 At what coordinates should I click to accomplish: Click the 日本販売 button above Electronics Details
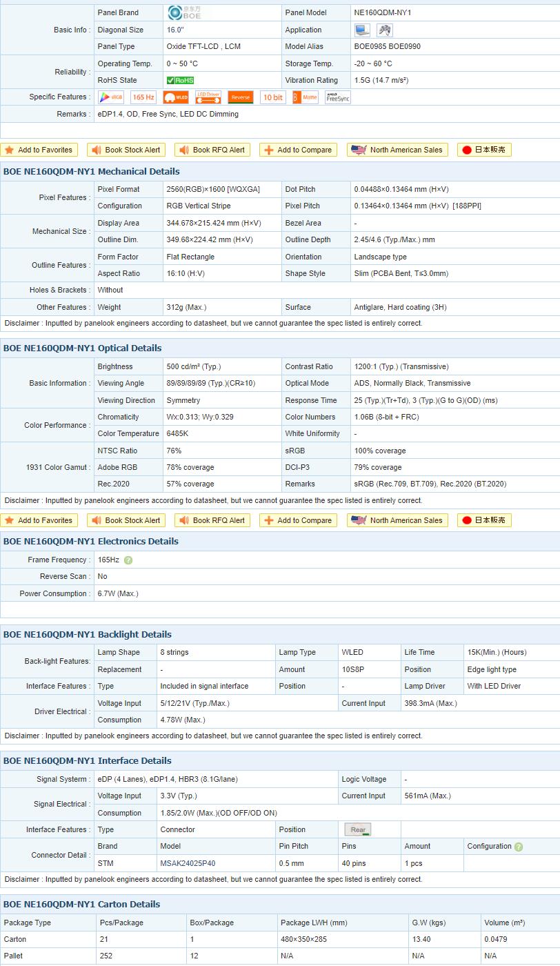pyautogui.click(x=484, y=520)
